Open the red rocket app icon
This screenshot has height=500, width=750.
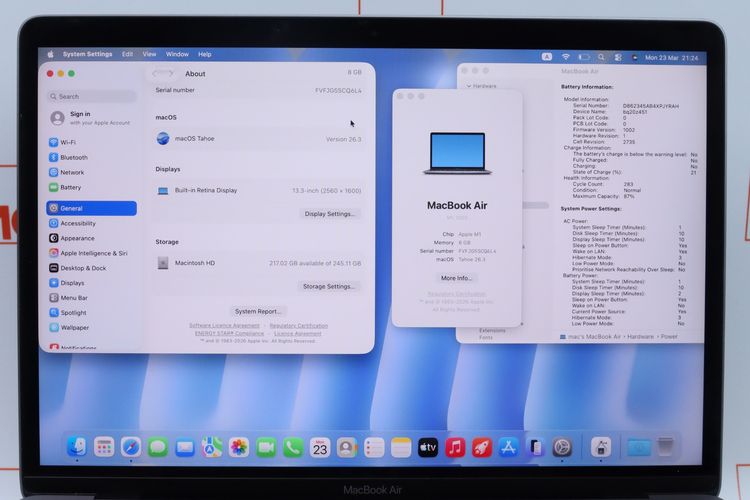[x=482, y=447]
